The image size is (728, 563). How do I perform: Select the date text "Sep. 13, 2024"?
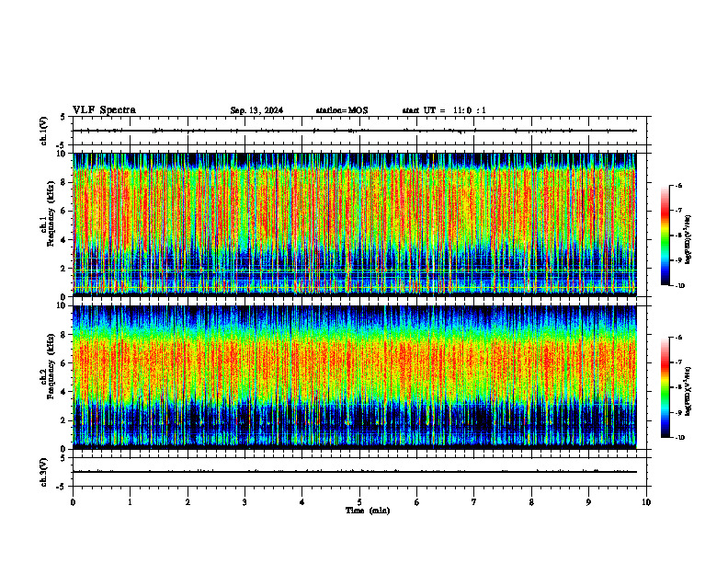(x=256, y=110)
